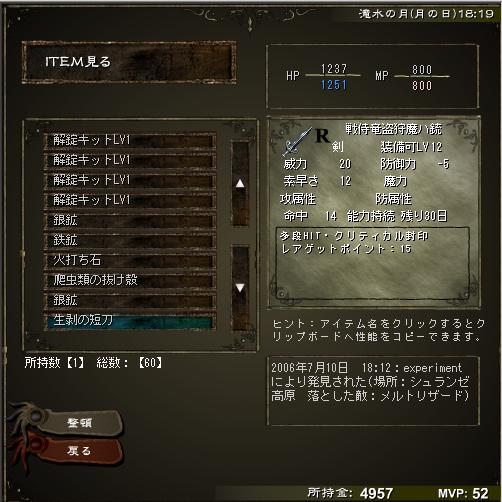Click the sword weapon icon in detail panel
The image size is (502, 502).
pos(297,142)
